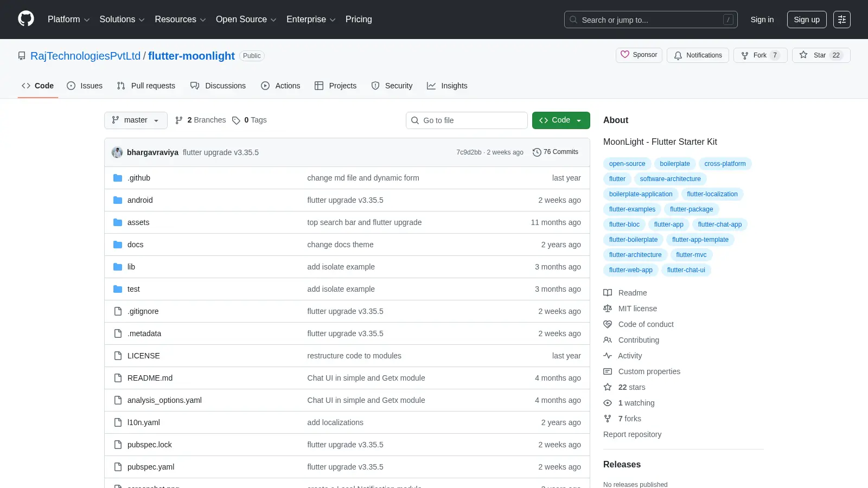Click the Fork icon button
The width and height of the screenshot is (868, 488).
coord(745,55)
